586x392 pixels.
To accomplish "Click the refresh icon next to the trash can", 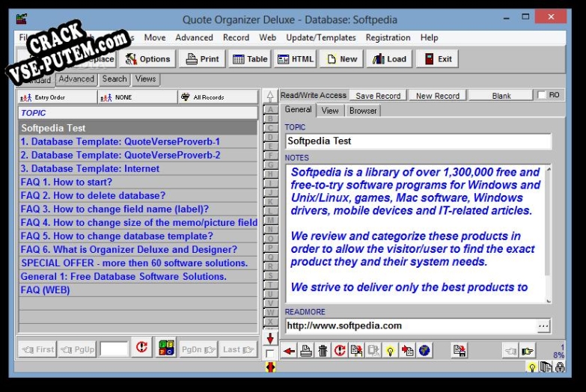I will 340,351.
